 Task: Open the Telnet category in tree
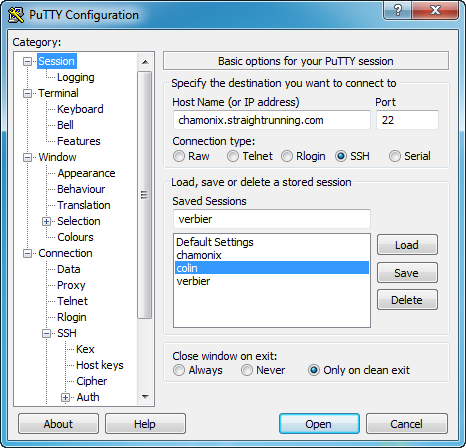pyautogui.click(x=72, y=301)
